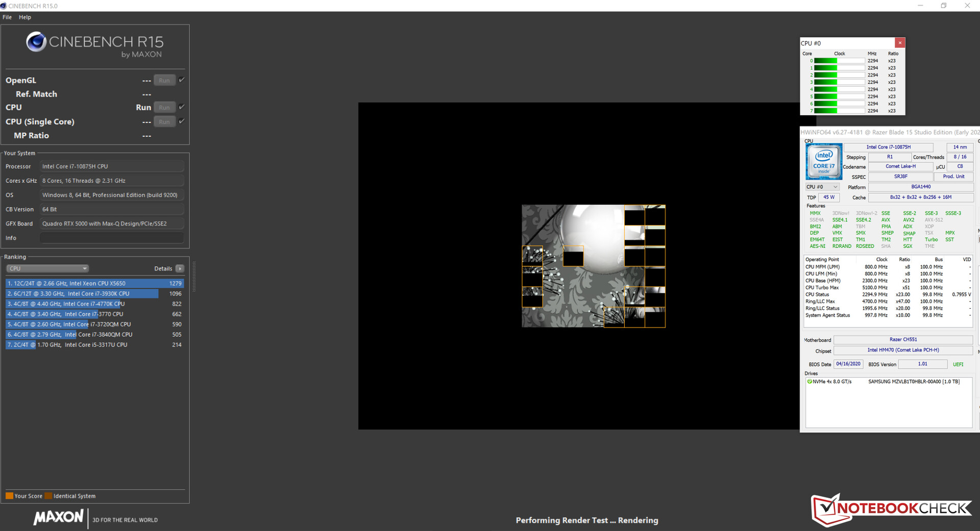This screenshot has height=531, width=980.
Task: Click Run button for CPU (Single Core)
Action: coord(164,122)
